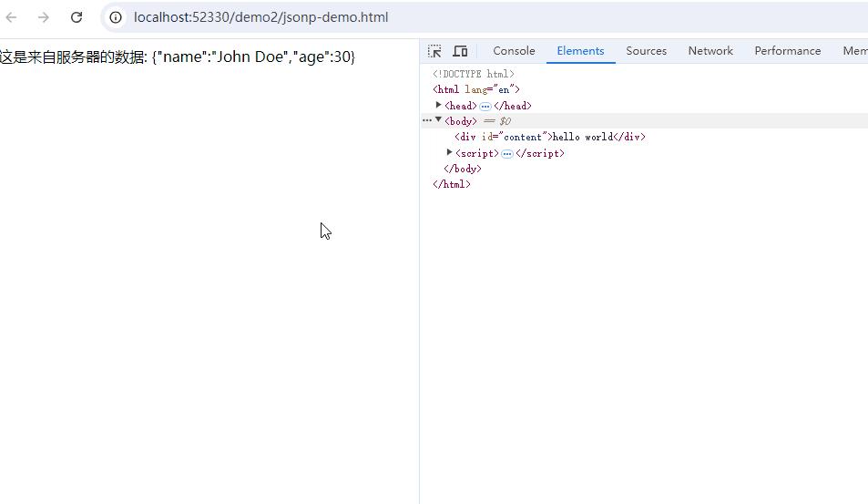
Task: Switch to the Console tab
Action: click(514, 51)
